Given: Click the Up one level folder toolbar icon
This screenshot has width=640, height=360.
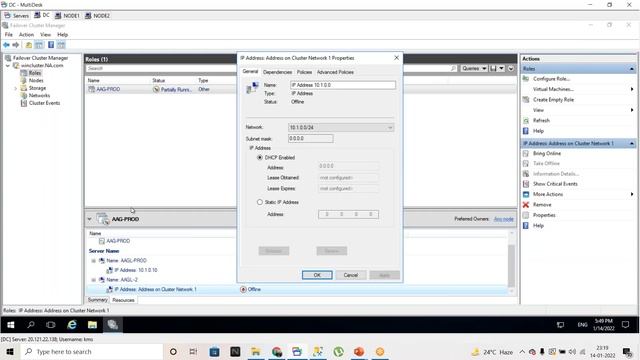Looking at the screenshot, I should click(29, 45).
